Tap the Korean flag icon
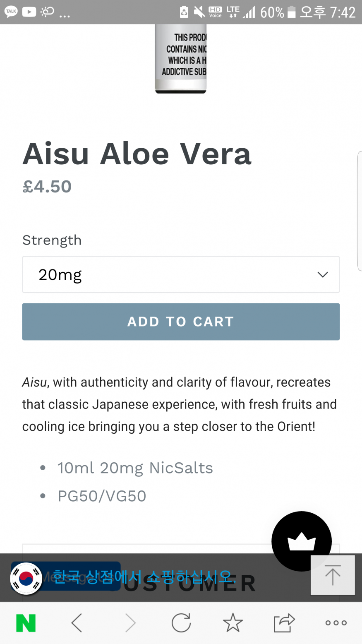 click(x=26, y=578)
